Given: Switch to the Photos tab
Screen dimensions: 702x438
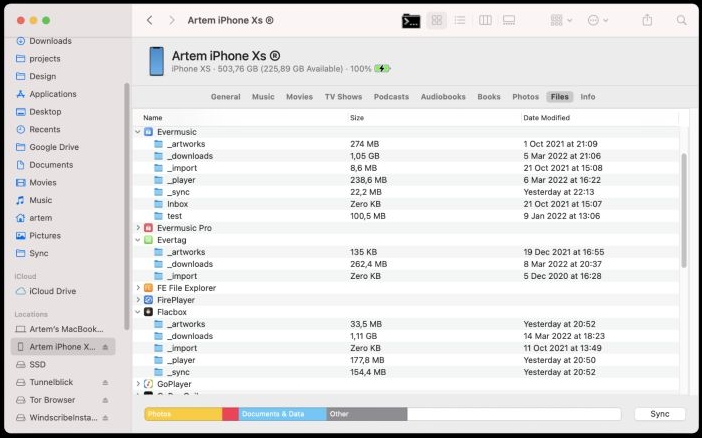Looking at the screenshot, I should (x=525, y=97).
